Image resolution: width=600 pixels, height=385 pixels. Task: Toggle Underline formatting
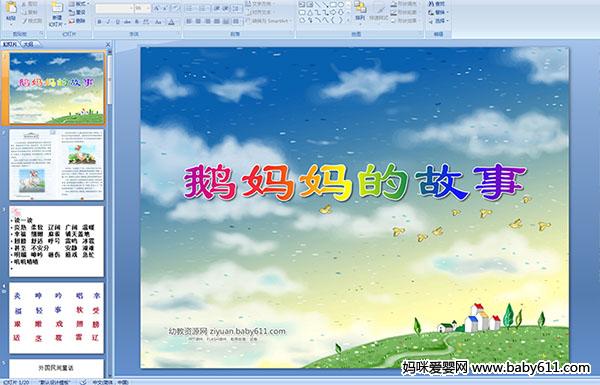[x=117, y=22]
